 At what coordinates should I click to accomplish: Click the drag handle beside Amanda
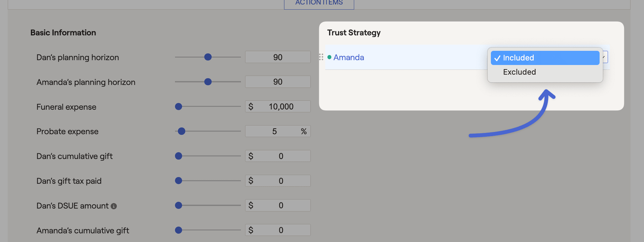pos(321,57)
